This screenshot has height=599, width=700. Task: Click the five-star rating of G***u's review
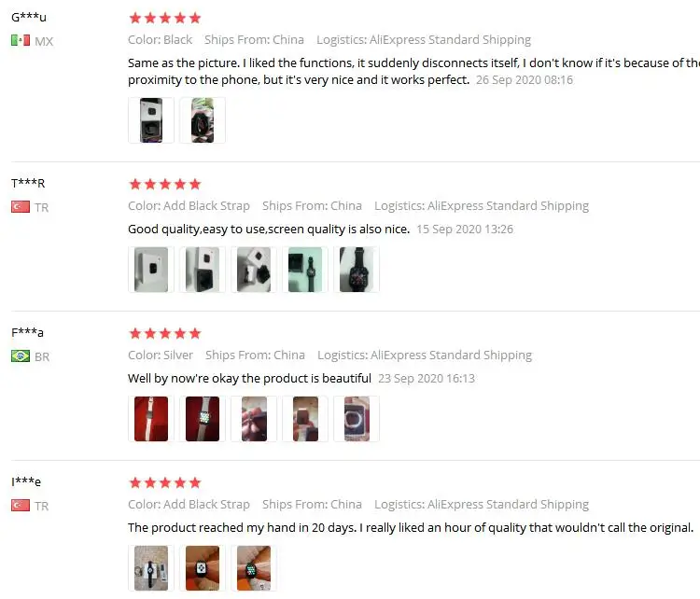point(164,19)
